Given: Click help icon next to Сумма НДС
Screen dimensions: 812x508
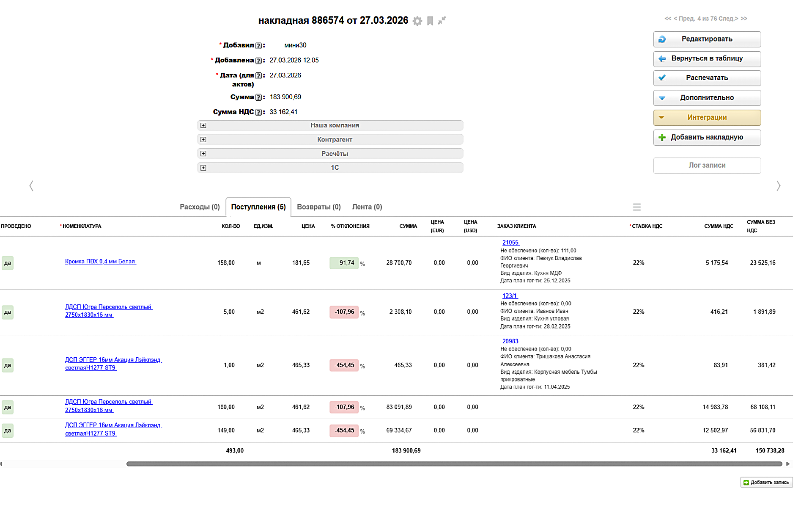Looking at the screenshot, I should click(258, 112).
